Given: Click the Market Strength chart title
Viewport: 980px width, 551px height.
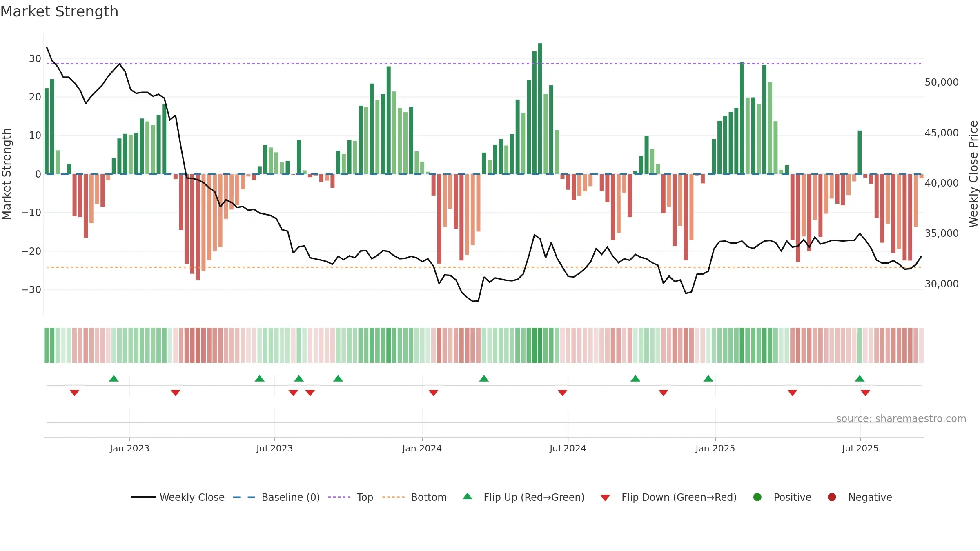Looking at the screenshot, I should 59,11.
